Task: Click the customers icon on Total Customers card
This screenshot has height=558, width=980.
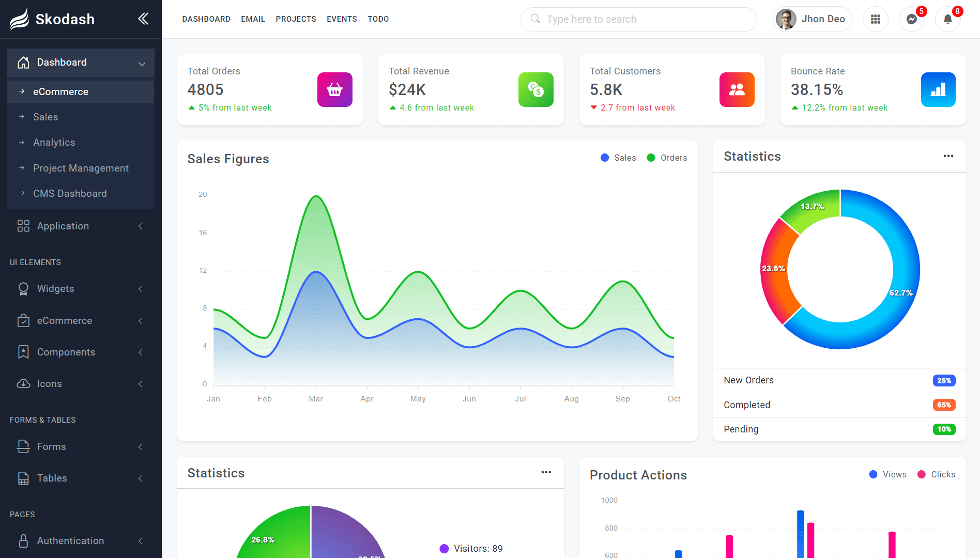Action: click(x=737, y=89)
